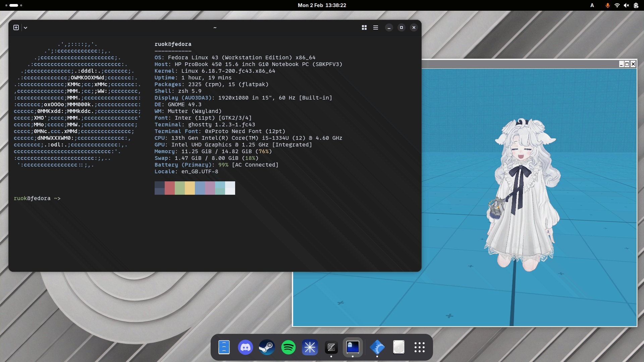This screenshot has height=362, width=644.
Task: Open system menu via volume icon
Action: pyautogui.click(x=626, y=5)
